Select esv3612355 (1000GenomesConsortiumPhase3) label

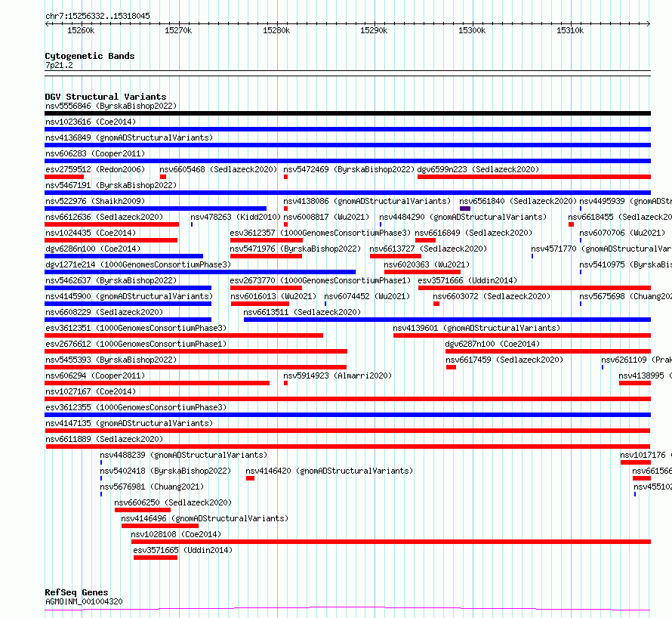click(136, 407)
